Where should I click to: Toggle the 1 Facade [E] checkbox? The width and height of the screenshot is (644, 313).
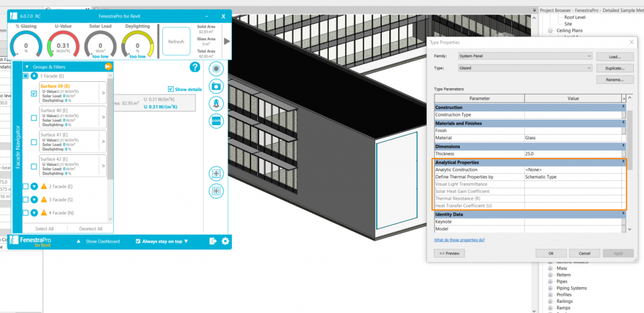tap(25, 76)
